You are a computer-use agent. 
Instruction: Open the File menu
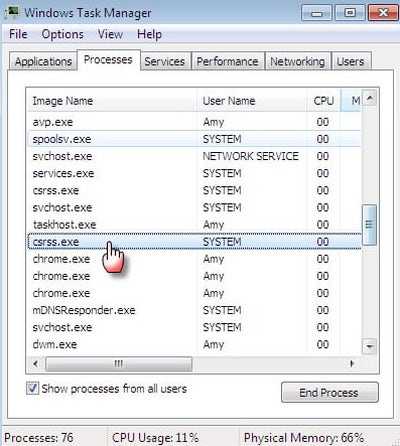click(18, 34)
